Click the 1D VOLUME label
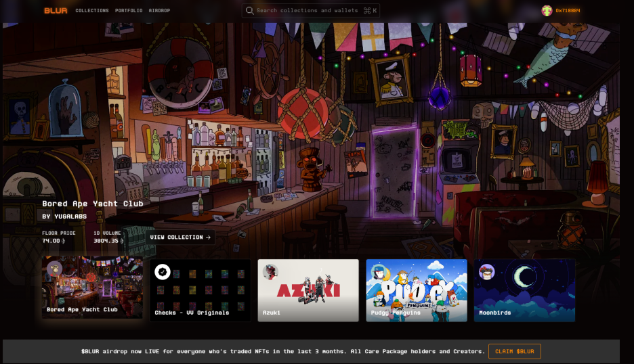The height and width of the screenshot is (364, 634). tap(107, 233)
